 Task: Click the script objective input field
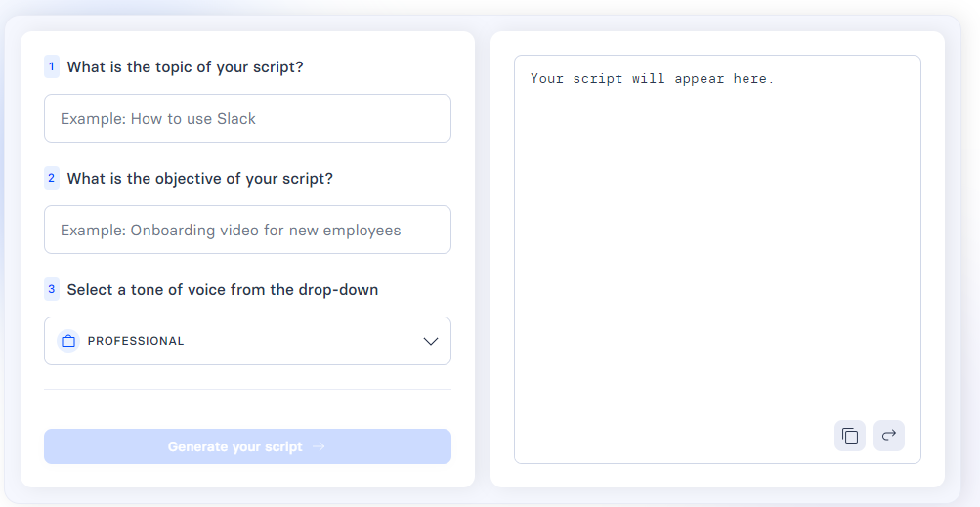[x=247, y=230]
